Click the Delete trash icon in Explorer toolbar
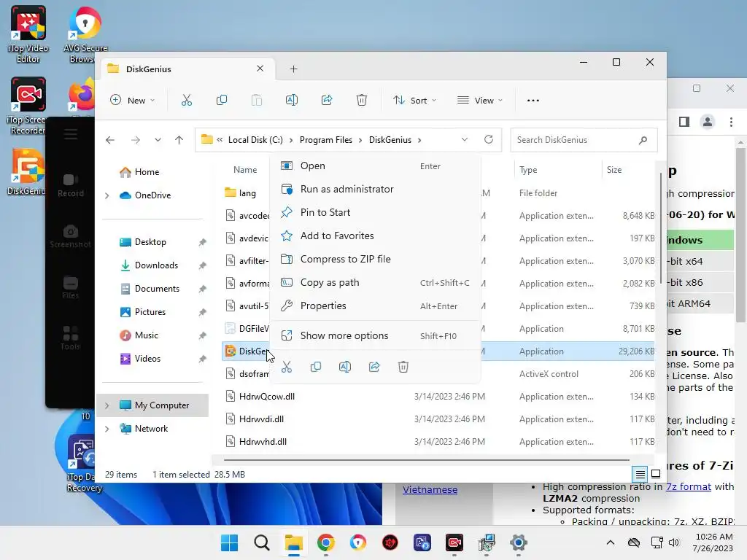Viewport: 747px width, 560px height. (x=362, y=101)
